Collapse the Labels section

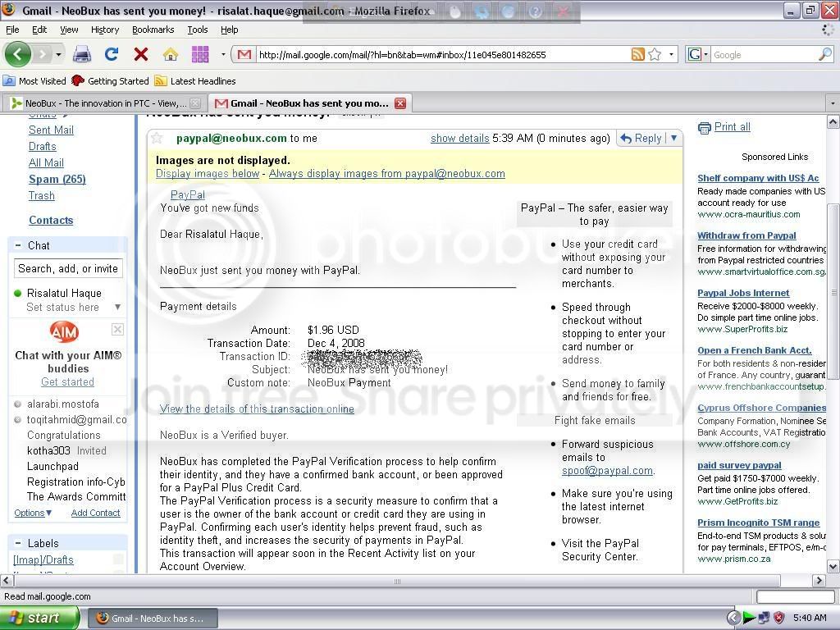coord(18,543)
